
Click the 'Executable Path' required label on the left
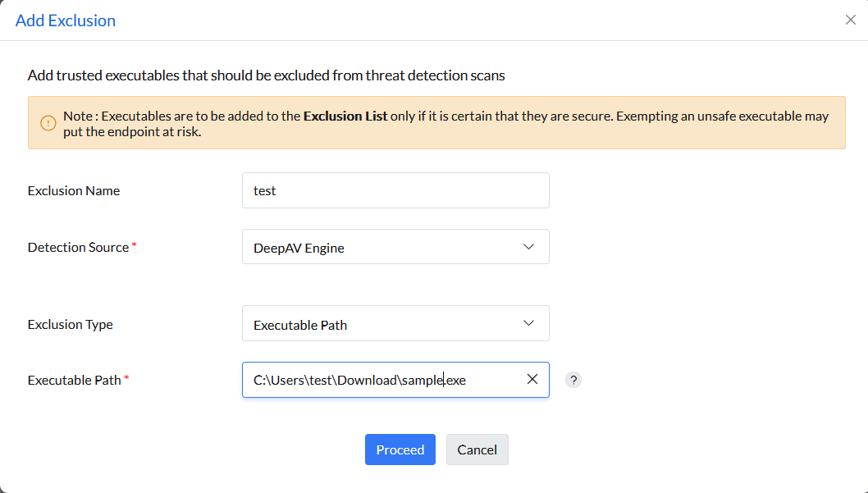75,380
